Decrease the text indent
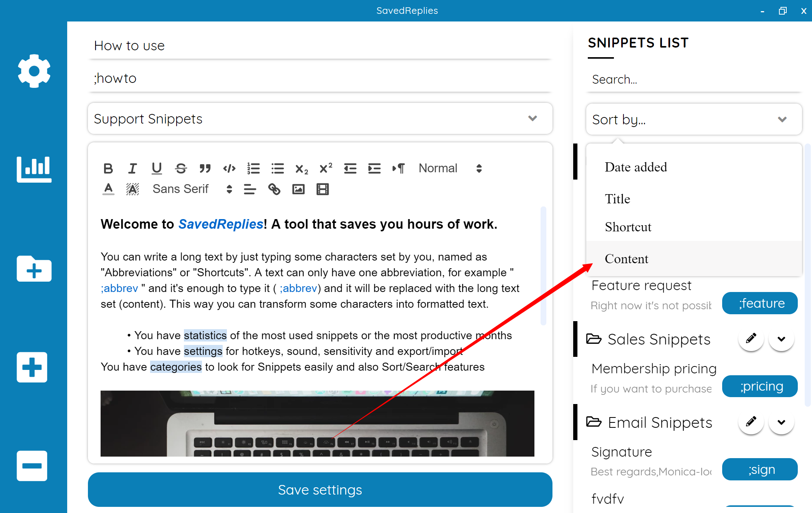The width and height of the screenshot is (812, 513). [350, 168]
